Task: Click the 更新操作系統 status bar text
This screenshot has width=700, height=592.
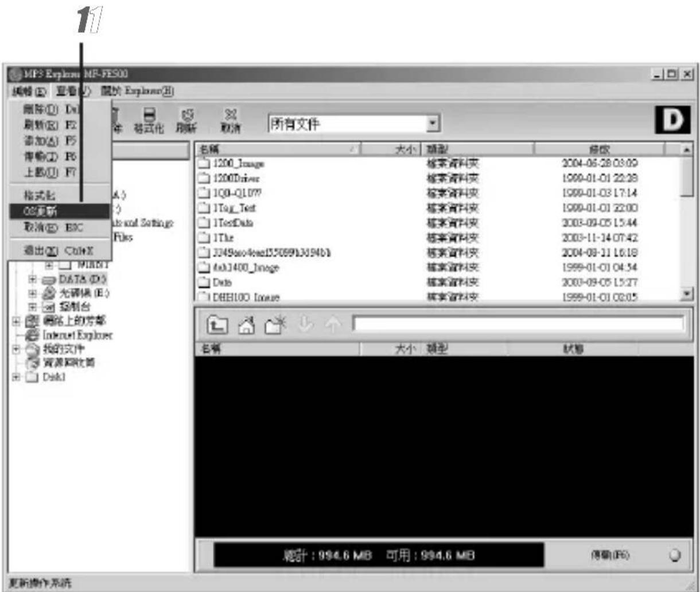Action: click(x=40, y=583)
